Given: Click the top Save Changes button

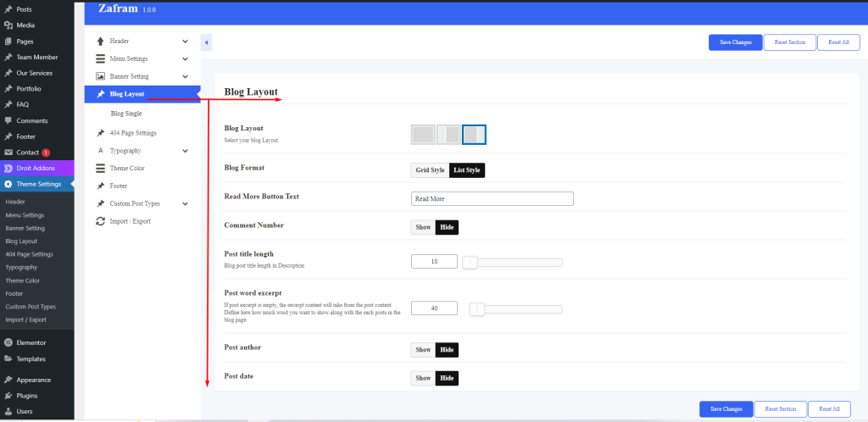Looking at the screenshot, I should (735, 42).
